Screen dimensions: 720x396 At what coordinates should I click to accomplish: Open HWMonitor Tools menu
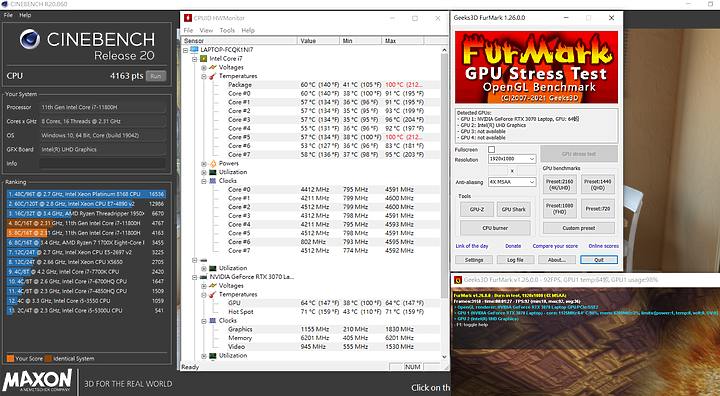(x=227, y=30)
